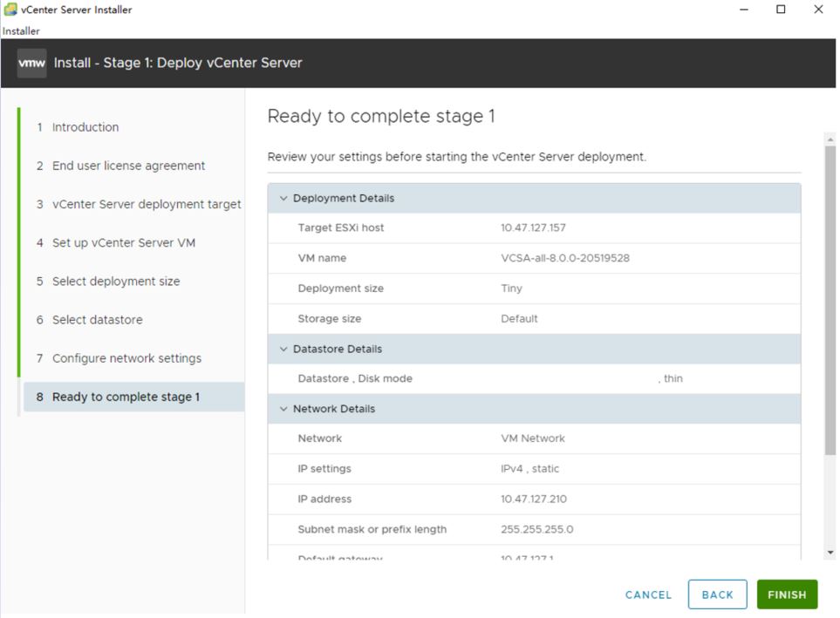
Task: Select step 8 Ready to complete stage 1
Action: (134, 397)
